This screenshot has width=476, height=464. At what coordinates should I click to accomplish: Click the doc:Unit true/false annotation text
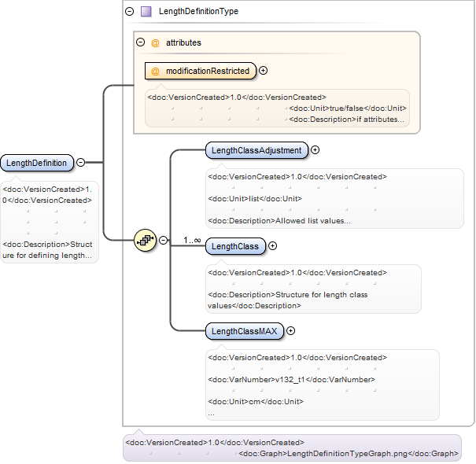tap(348, 109)
